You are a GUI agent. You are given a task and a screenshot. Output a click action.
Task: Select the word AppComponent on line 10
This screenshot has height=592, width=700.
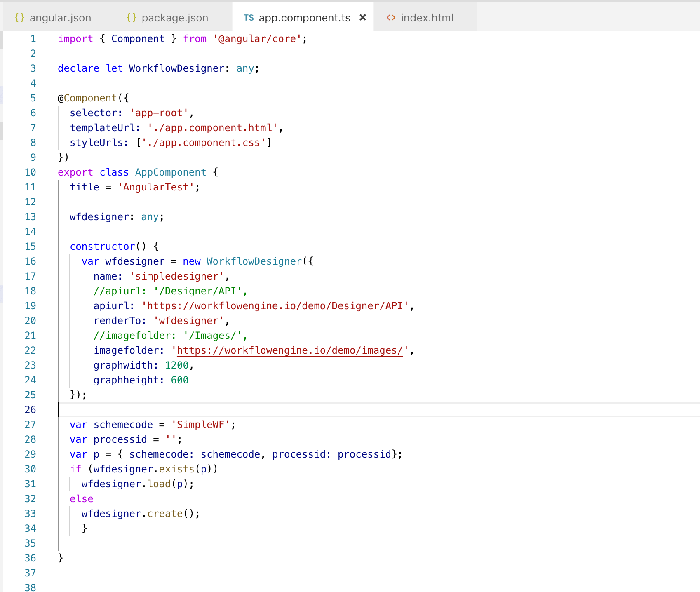pyautogui.click(x=170, y=172)
